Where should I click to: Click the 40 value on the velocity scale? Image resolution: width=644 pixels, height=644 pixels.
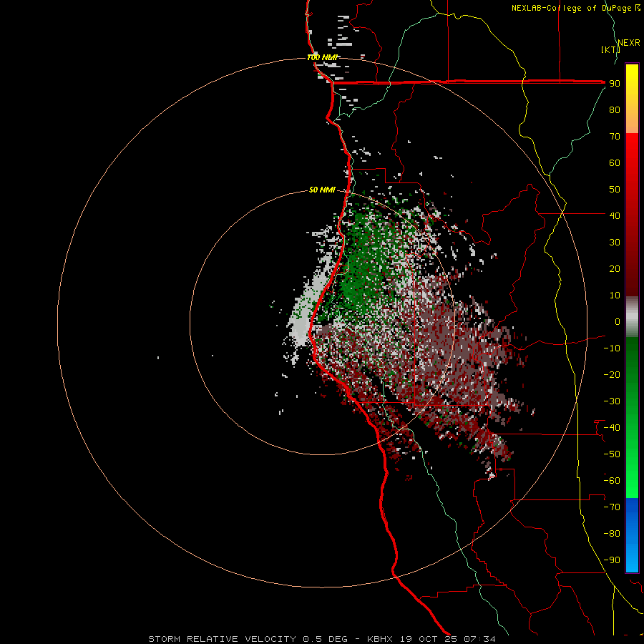pos(615,216)
